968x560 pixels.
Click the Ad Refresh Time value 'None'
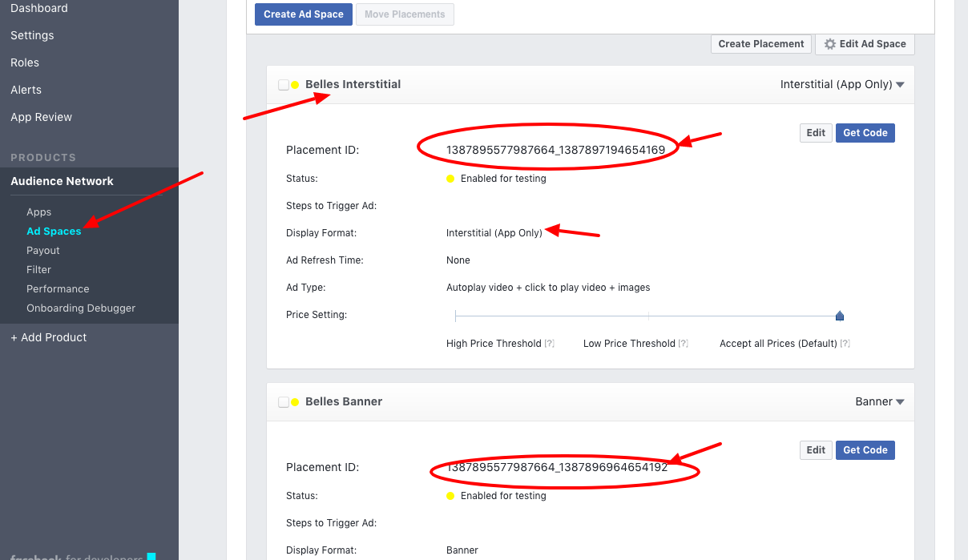click(x=458, y=260)
